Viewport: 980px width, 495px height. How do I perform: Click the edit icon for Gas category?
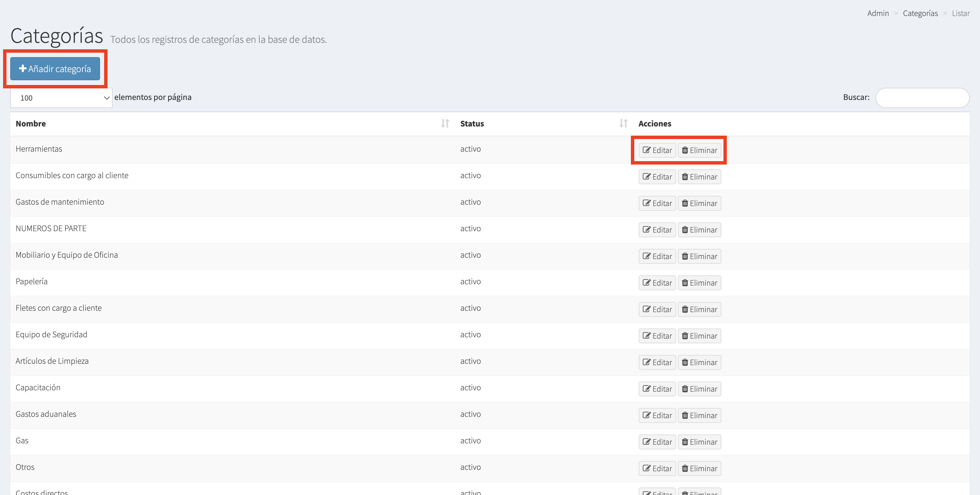(647, 441)
